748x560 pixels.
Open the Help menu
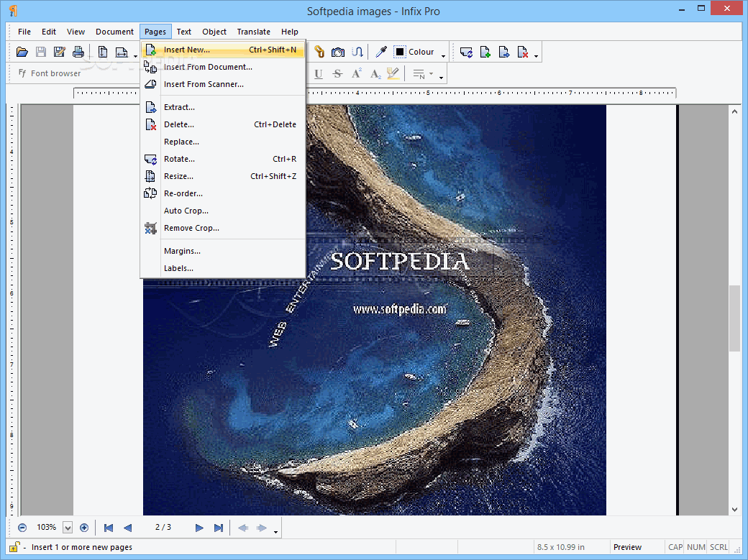tap(290, 32)
